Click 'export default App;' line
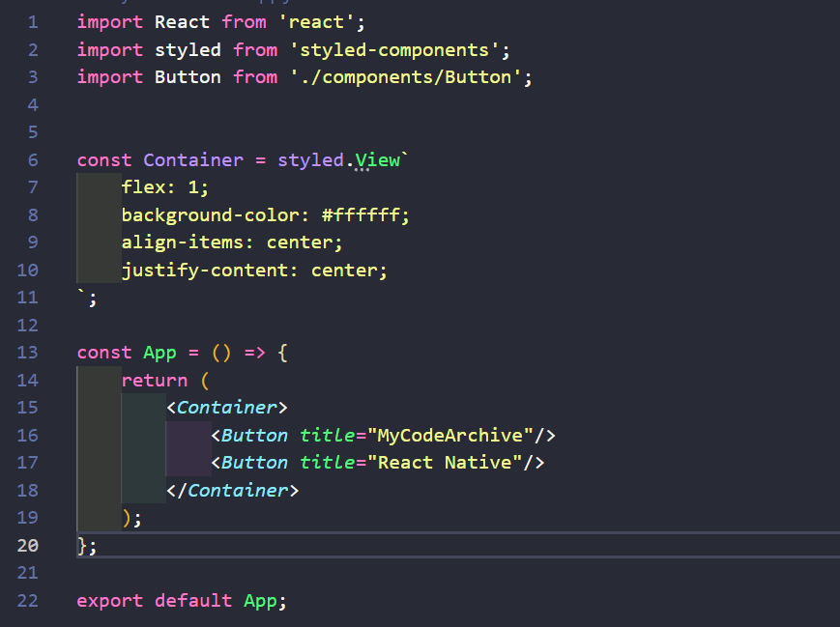This screenshot has width=840, height=627. pyautogui.click(x=182, y=601)
